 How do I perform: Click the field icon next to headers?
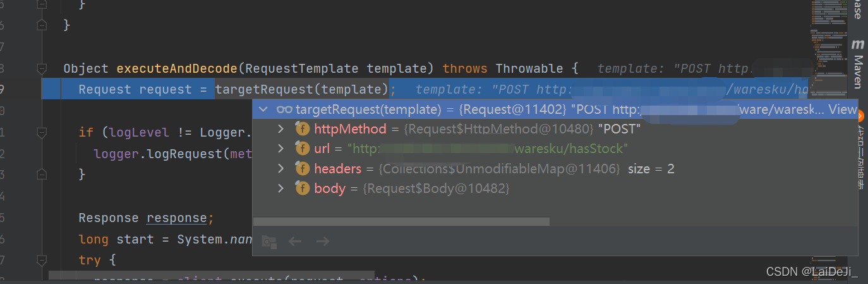tap(303, 169)
